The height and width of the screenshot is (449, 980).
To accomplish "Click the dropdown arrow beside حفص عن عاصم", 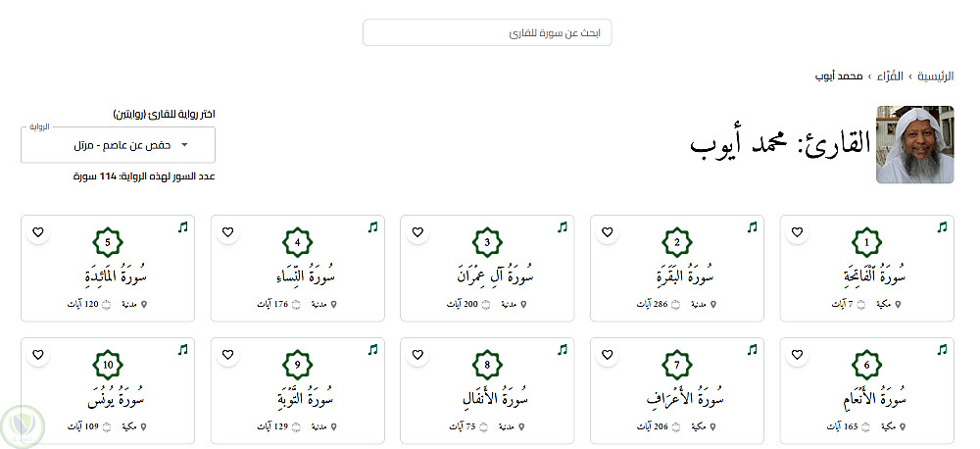I will (x=183, y=145).
